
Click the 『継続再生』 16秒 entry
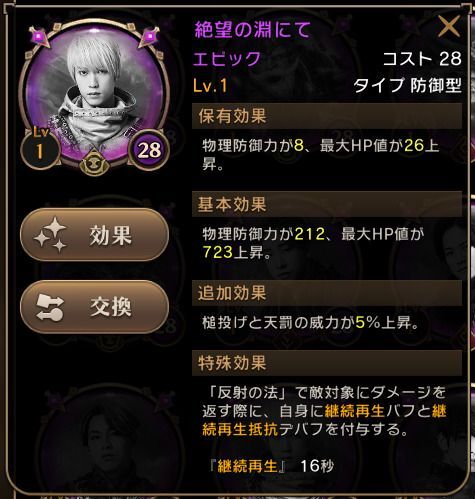(272, 466)
